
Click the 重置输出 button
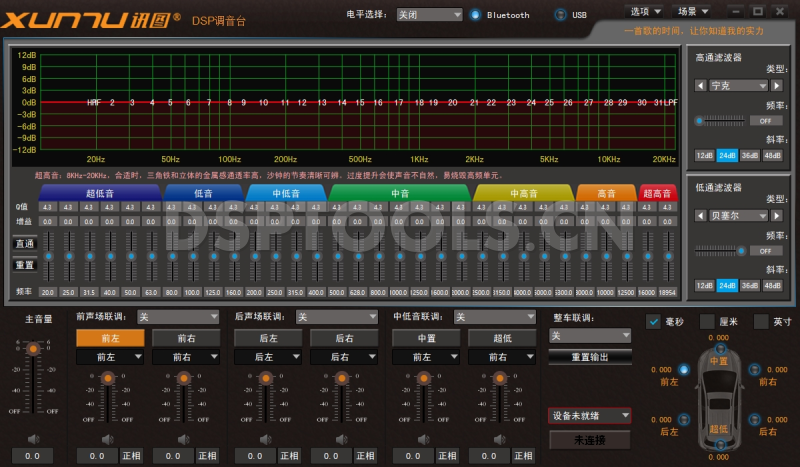tap(590, 357)
